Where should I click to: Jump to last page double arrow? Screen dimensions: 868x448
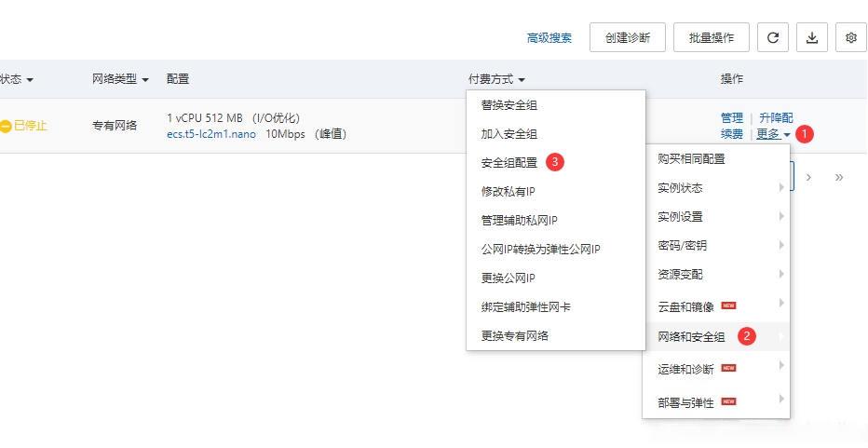coord(839,177)
